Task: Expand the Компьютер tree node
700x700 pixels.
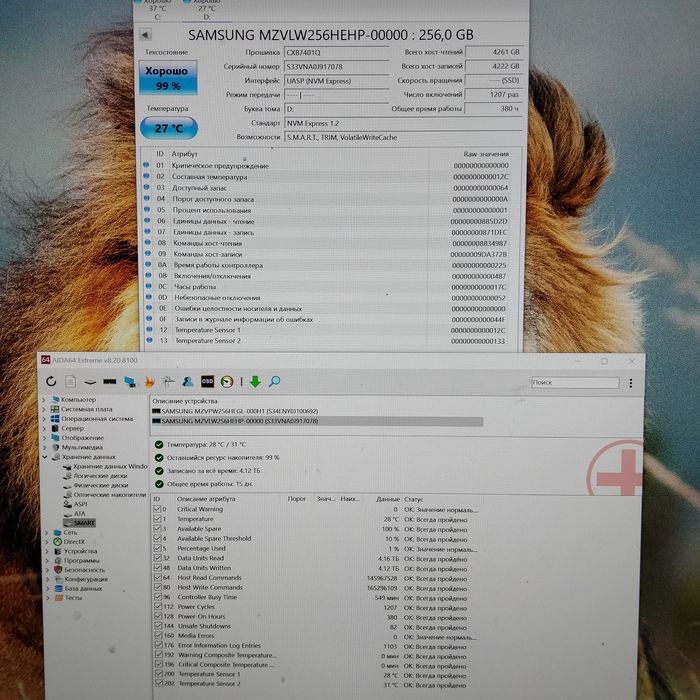Action: pos(44,400)
